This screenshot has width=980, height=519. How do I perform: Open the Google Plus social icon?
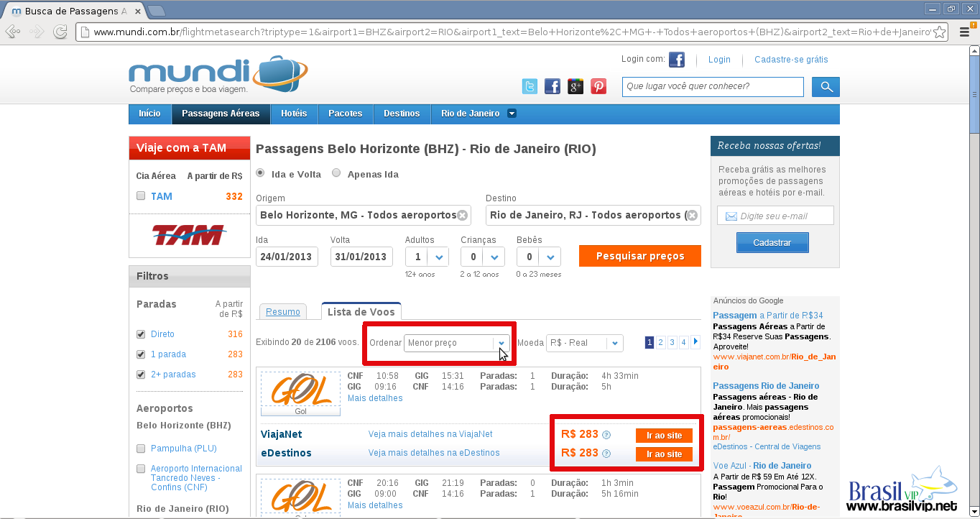pos(575,86)
